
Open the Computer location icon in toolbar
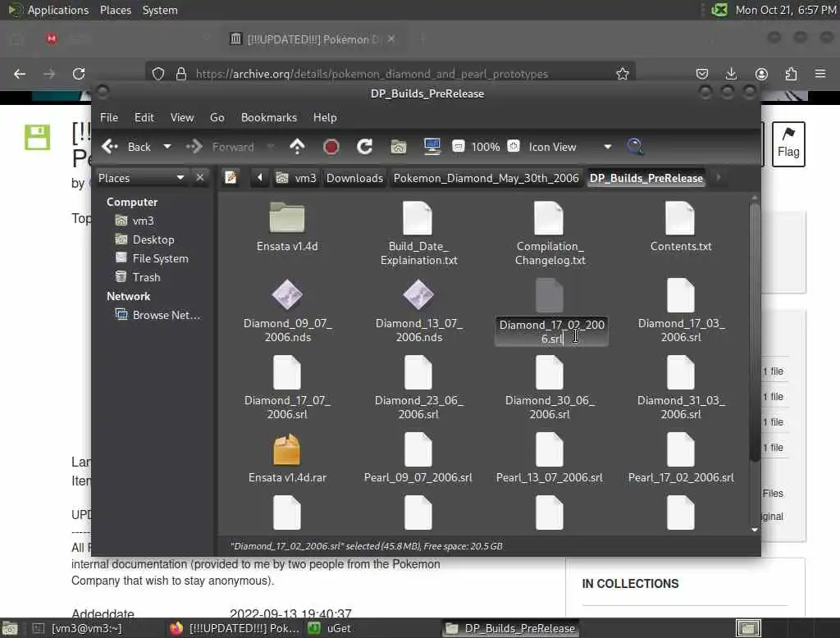[431, 147]
